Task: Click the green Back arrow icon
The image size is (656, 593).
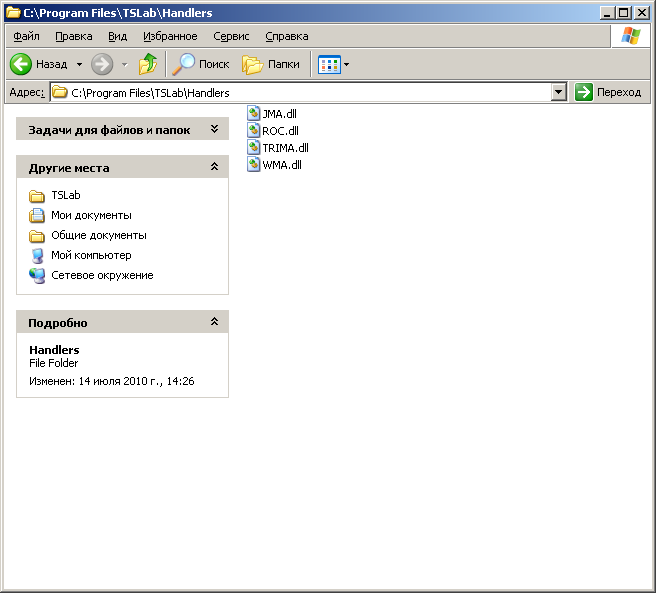Action: coord(21,64)
